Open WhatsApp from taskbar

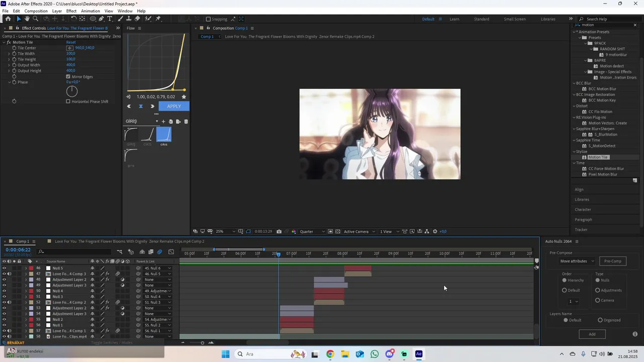click(x=374, y=354)
